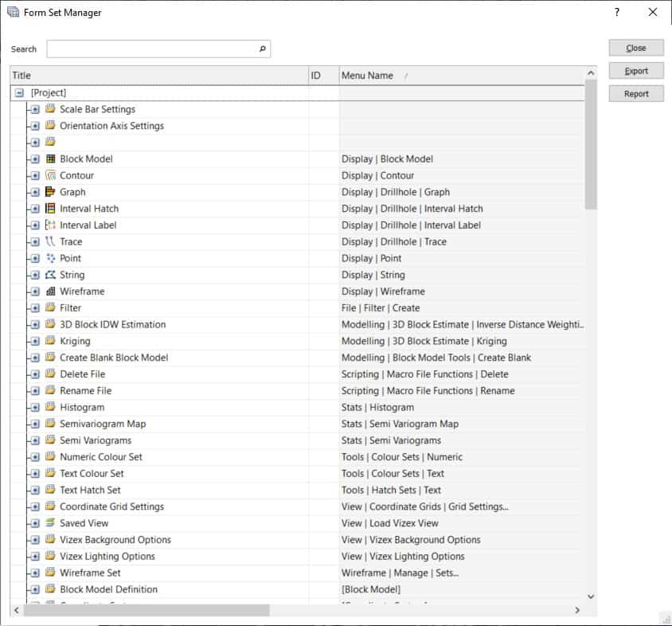Collapse the [Project] root node
This screenshot has height=626, width=672.
click(x=20, y=93)
